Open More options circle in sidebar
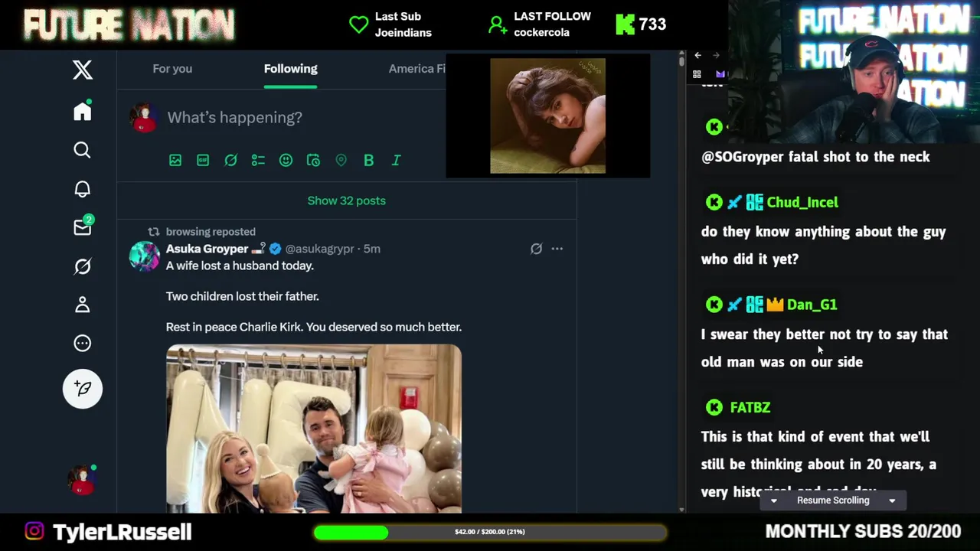Image resolution: width=980 pixels, height=551 pixels. tap(83, 344)
